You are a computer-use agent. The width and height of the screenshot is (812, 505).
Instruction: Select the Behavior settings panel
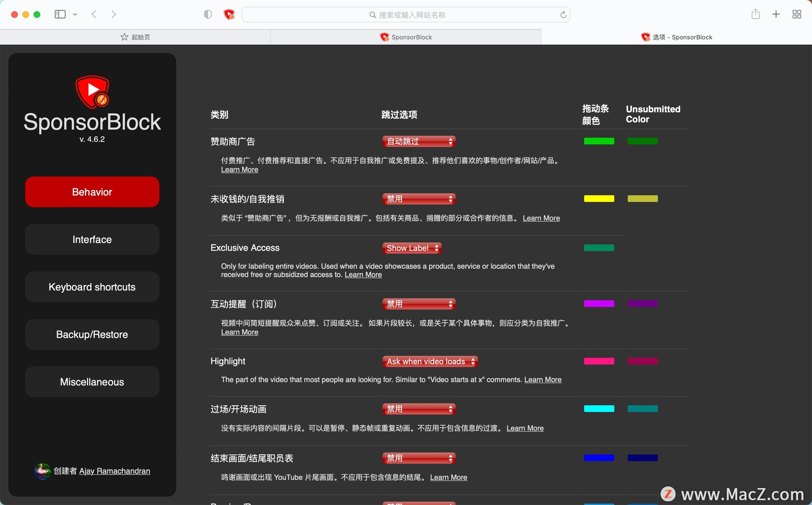click(x=91, y=191)
